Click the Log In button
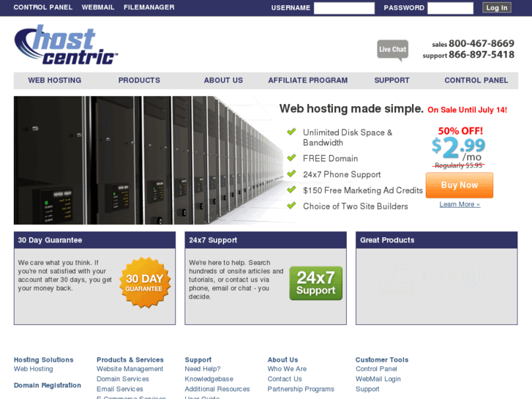The image size is (532, 399). pos(497,8)
